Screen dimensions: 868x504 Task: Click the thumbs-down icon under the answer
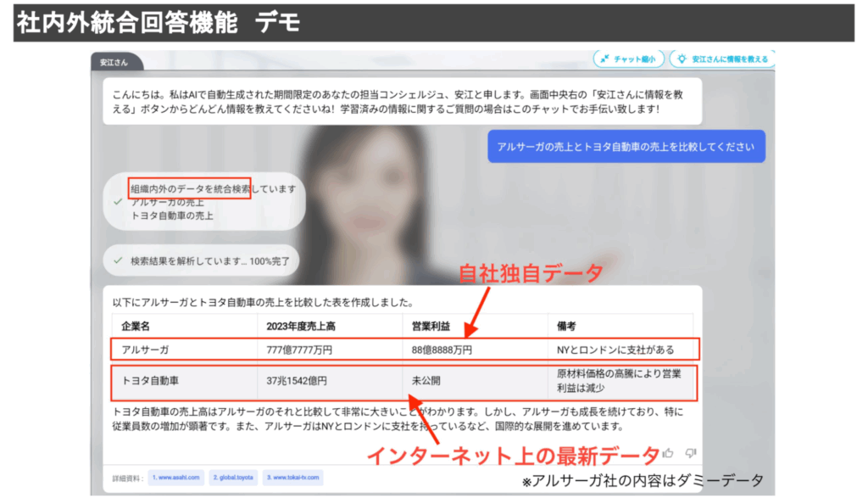pos(690,453)
